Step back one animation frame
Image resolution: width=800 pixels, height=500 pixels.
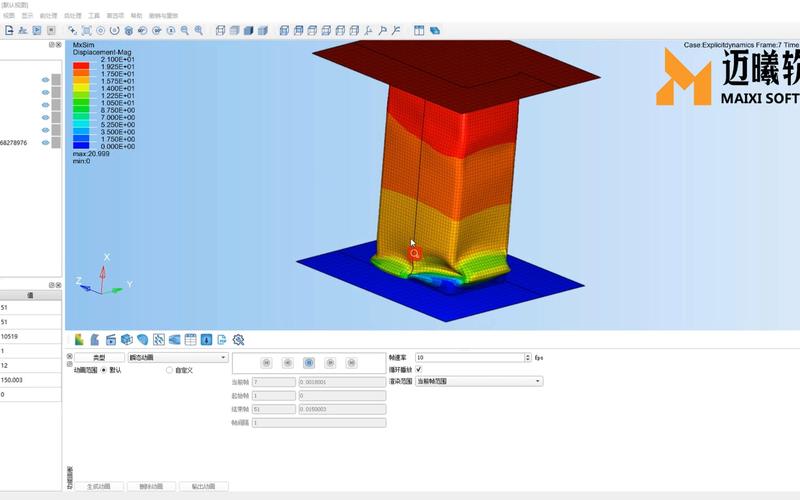pos(288,363)
